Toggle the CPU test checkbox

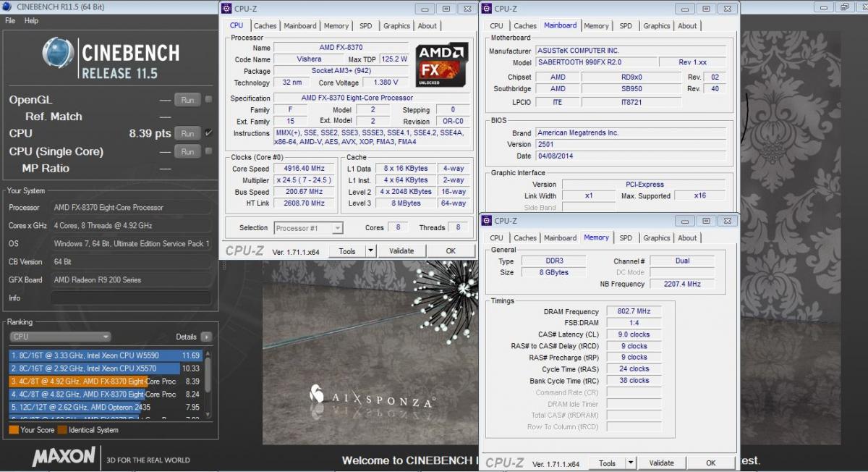click(x=208, y=133)
